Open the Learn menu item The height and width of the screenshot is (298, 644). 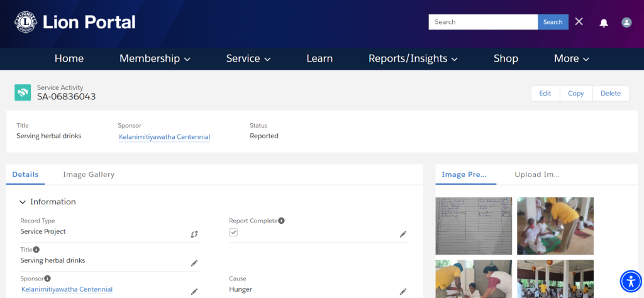click(x=319, y=58)
